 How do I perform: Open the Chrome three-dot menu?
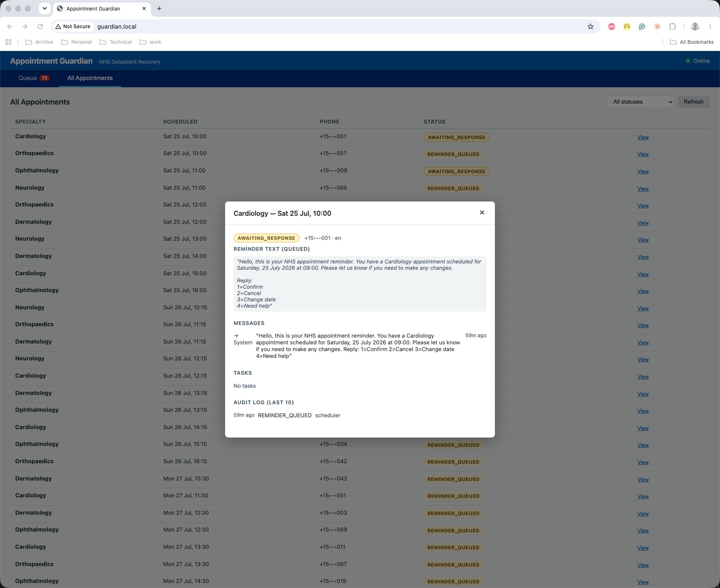(x=710, y=27)
